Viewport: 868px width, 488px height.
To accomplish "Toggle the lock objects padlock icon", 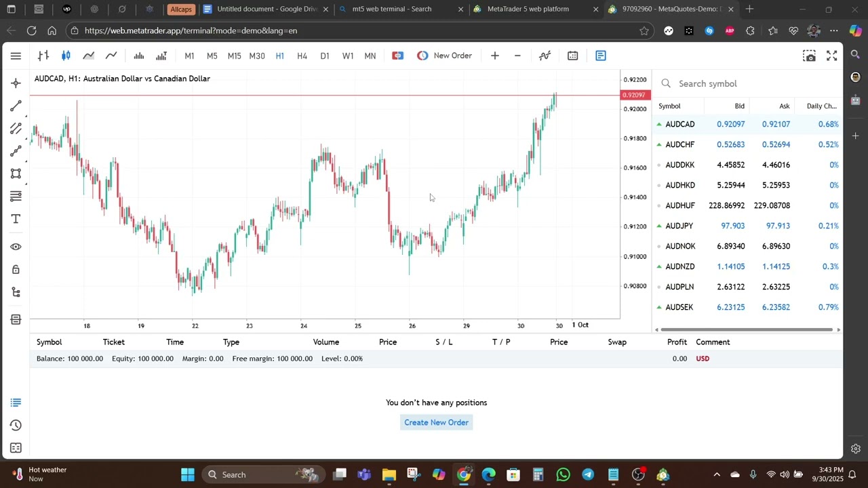I will 16,270.
